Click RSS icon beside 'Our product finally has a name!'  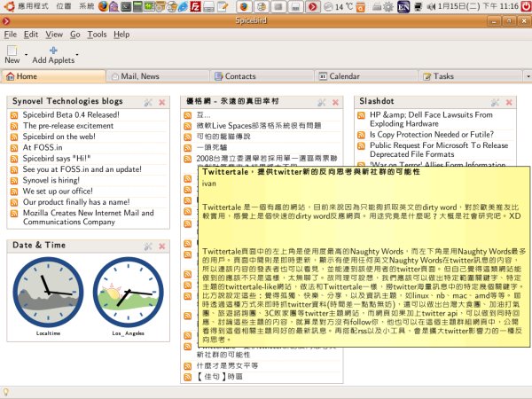pos(14,202)
